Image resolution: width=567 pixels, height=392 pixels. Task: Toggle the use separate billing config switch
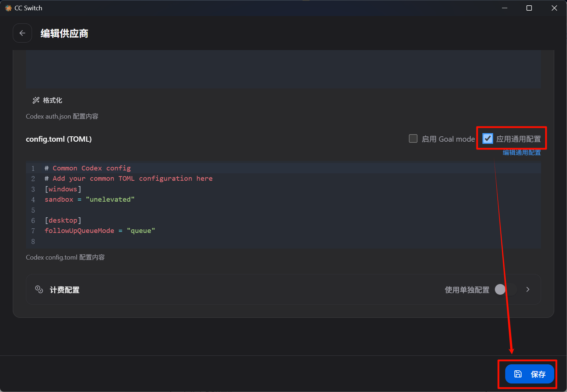[506, 290]
